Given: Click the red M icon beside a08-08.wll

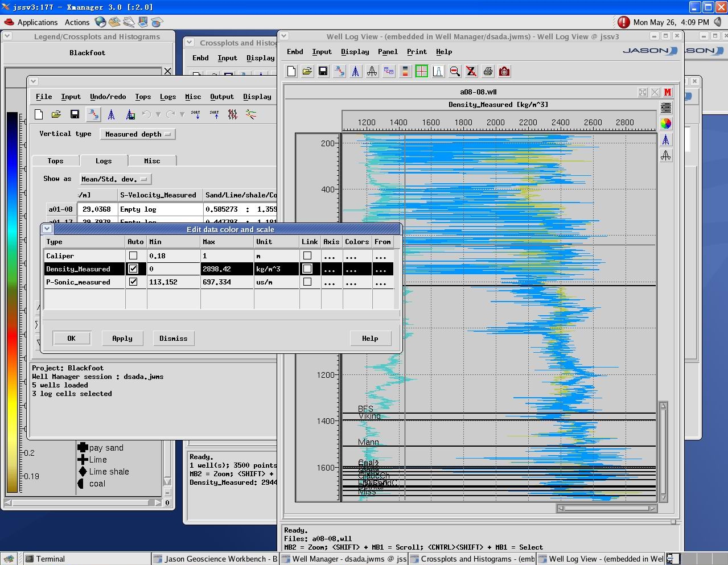Looking at the screenshot, I should [x=668, y=92].
